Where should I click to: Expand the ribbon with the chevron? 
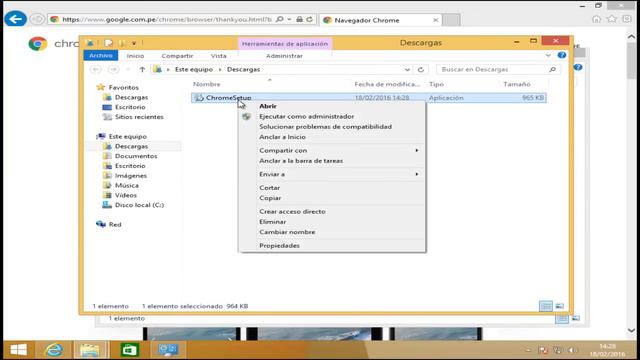548,55
